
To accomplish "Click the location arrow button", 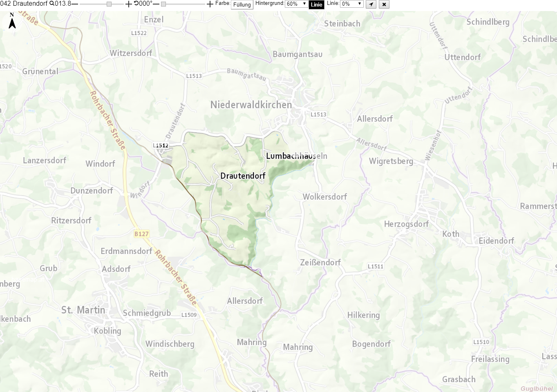I will [x=371, y=4].
